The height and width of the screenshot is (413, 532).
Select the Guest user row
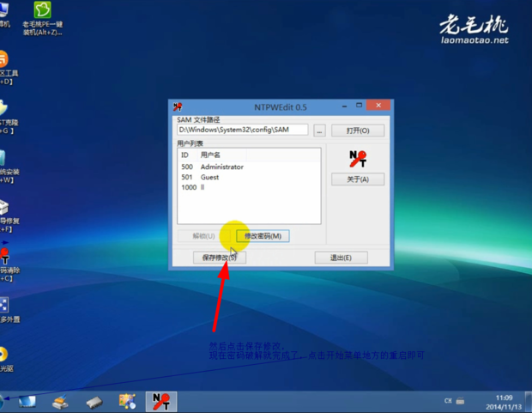click(249, 177)
